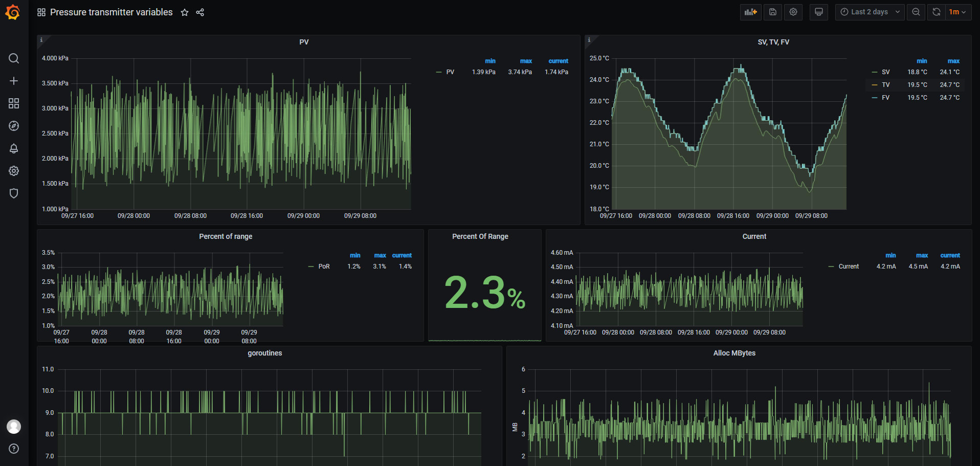Open the Grafana home logo
The width and height of the screenshot is (980, 466).
(13, 12)
